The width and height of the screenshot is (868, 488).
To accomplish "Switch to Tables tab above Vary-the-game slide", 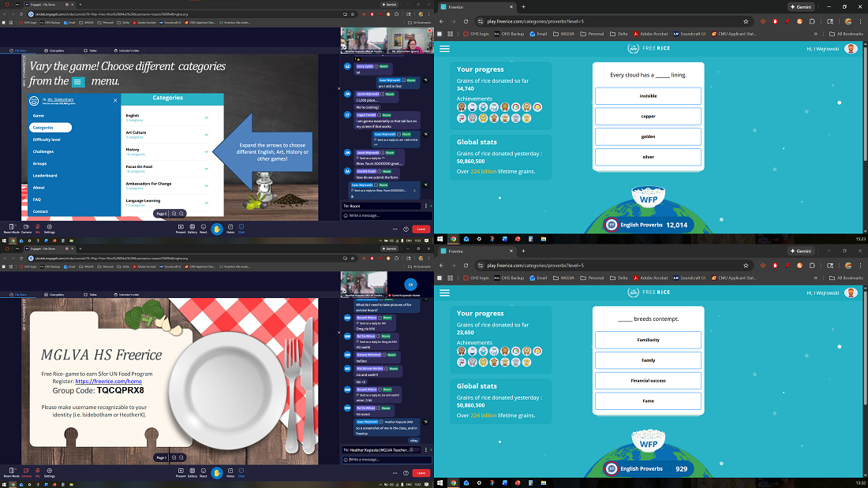I will [91, 50].
